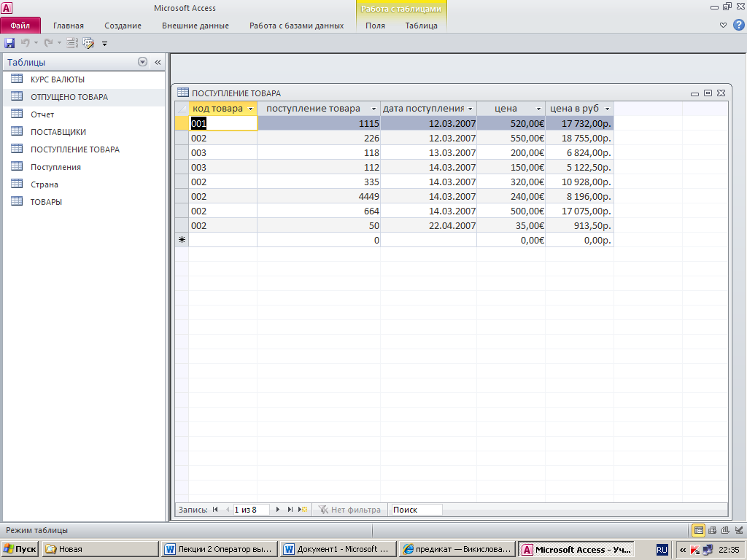This screenshot has width=747, height=560.
Task: Click the Redo arrow in quick access toolbar
Action: click(48, 43)
